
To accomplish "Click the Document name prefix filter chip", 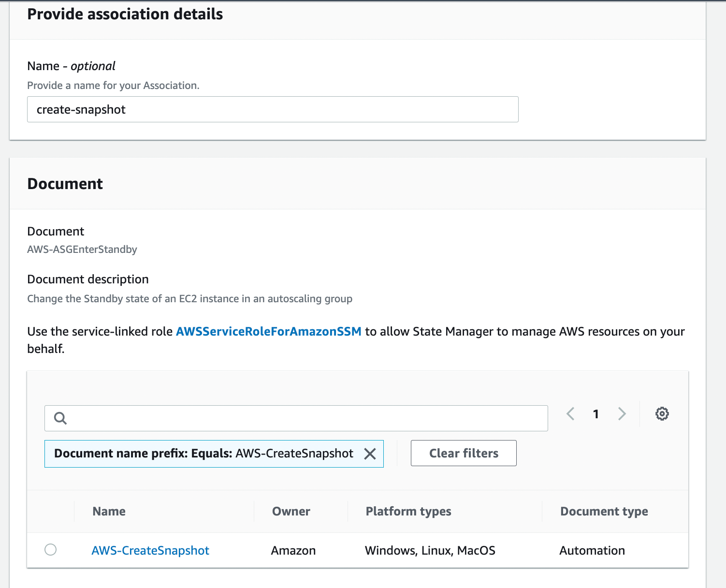I will click(x=214, y=454).
